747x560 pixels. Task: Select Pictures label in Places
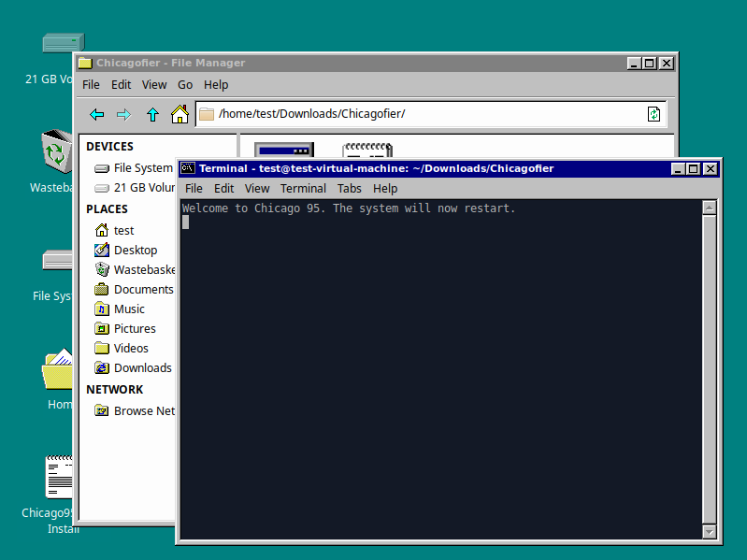(x=135, y=328)
